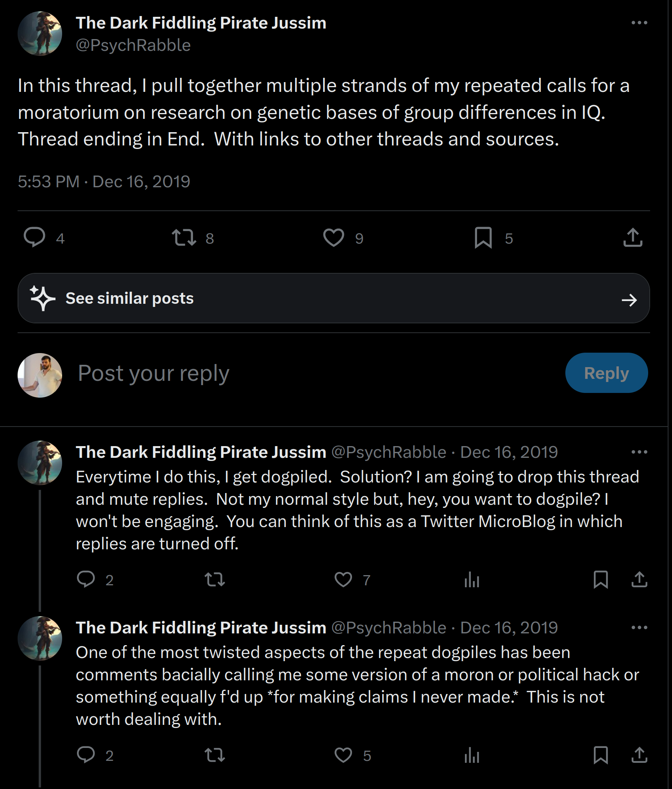Click the main post author avatar
Screen dimensions: 672x789
[40, 34]
